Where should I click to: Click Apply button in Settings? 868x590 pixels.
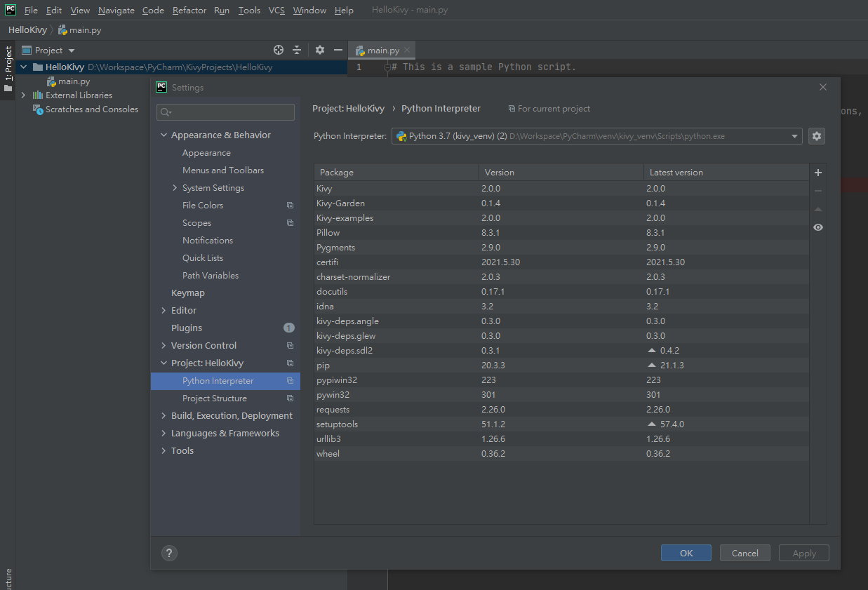pos(804,553)
